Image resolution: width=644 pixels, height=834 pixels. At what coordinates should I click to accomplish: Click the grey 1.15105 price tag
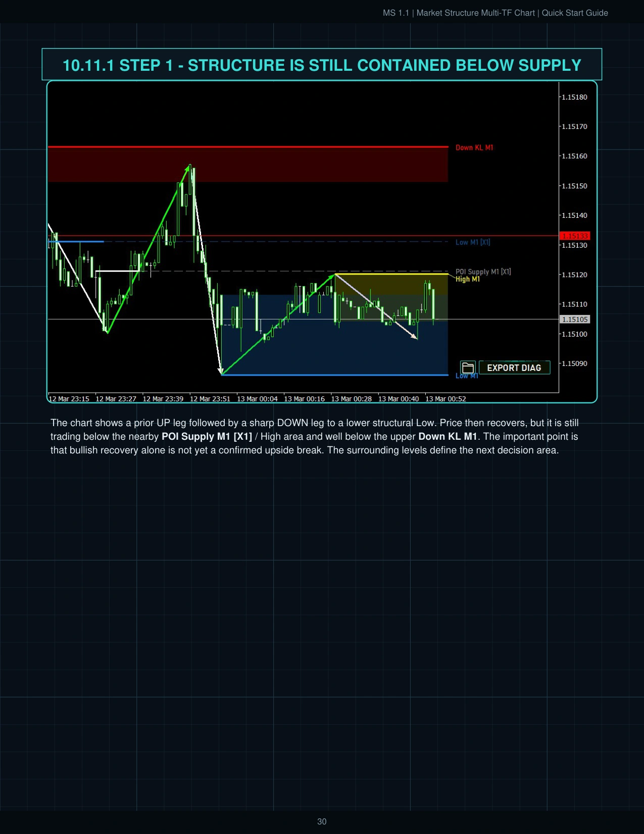575,319
